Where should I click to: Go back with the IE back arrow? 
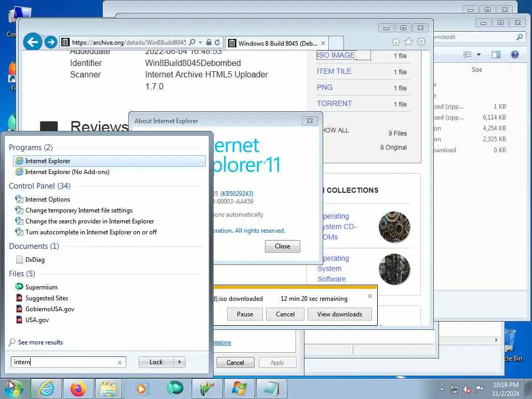[33, 42]
